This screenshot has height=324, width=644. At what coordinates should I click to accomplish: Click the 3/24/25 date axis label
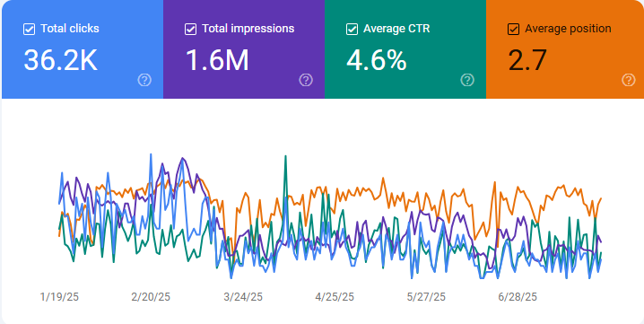(x=243, y=297)
